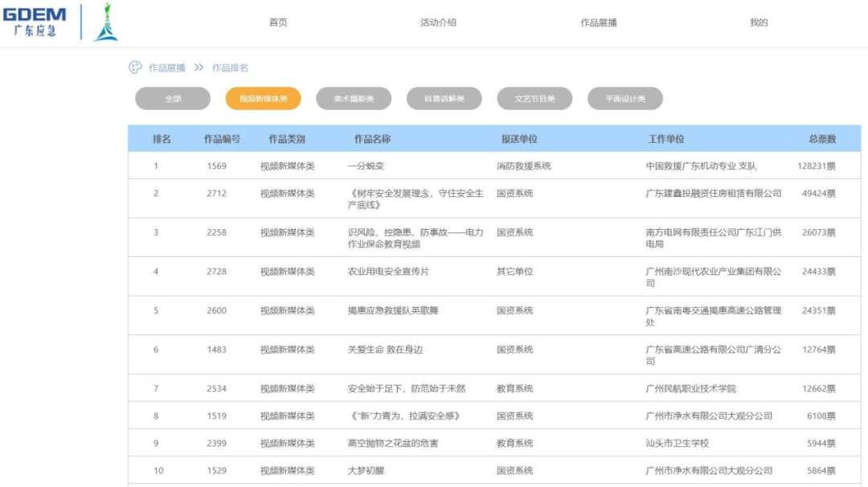Click the palette icon beside 作品展播 breadcrumb
The image size is (868, 487).
[135, 68]
